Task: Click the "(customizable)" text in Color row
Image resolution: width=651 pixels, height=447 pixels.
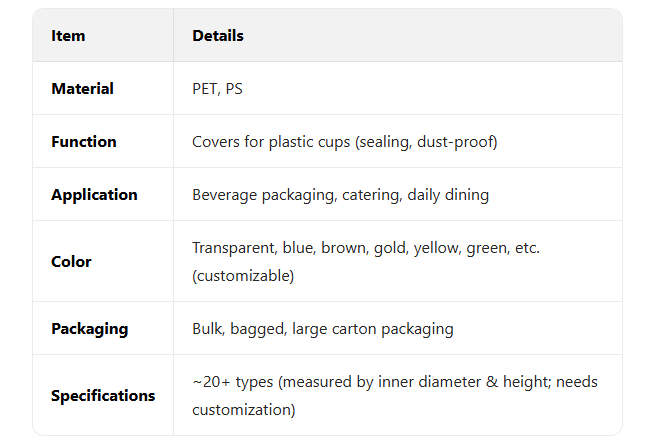Action: tap(243, 276)
